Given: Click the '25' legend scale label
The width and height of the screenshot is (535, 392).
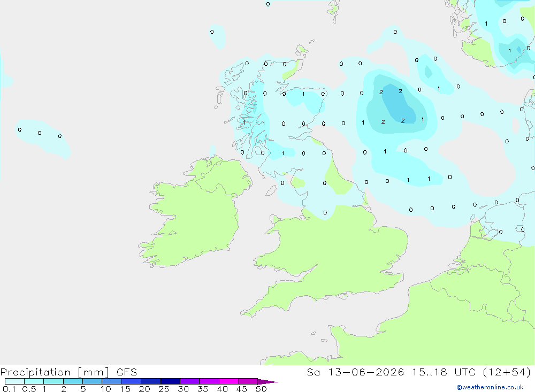Looking at the screenshot, I should click(164, 389).
